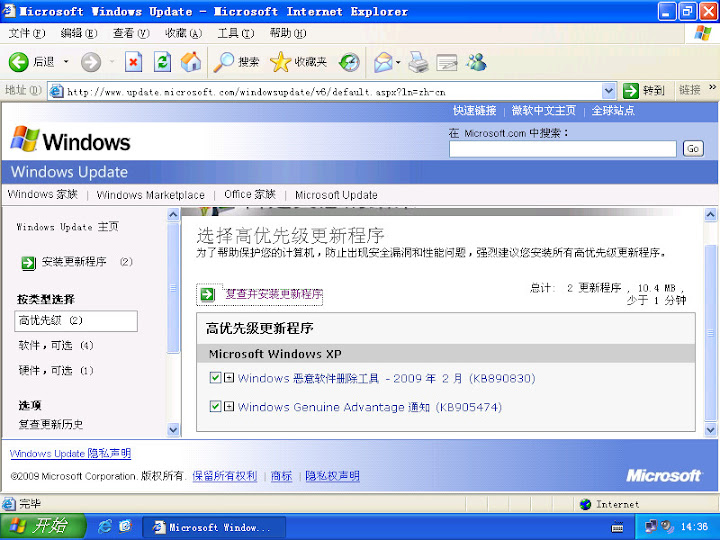The height and width of the screenshot is (540, 720).
Task: Open the Back button history dropdown
Action: tap(66, 62)
